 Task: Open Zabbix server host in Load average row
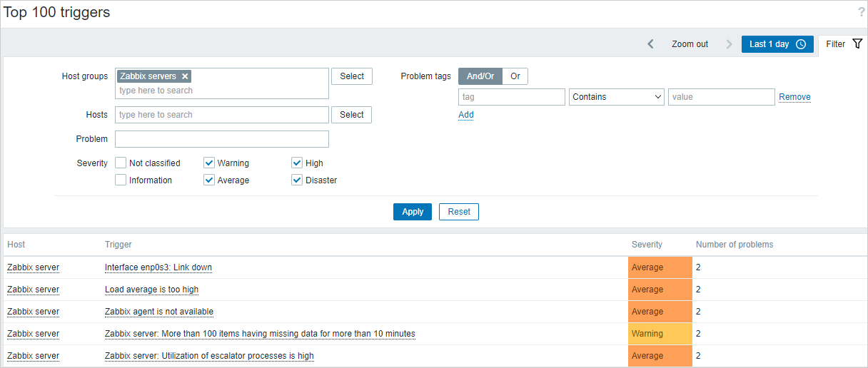pyautogui.click(x=33, y=290)
